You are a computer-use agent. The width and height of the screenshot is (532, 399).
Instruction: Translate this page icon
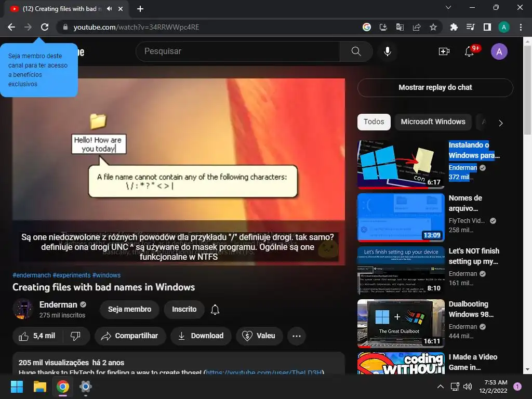[400, 27]
